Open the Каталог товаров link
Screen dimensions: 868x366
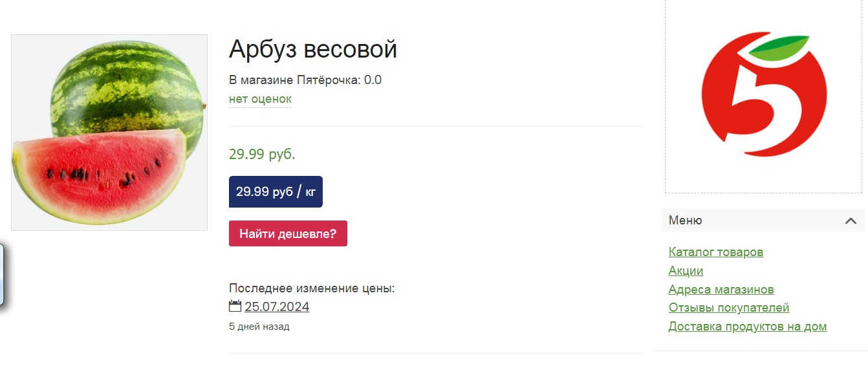point(716,252)
